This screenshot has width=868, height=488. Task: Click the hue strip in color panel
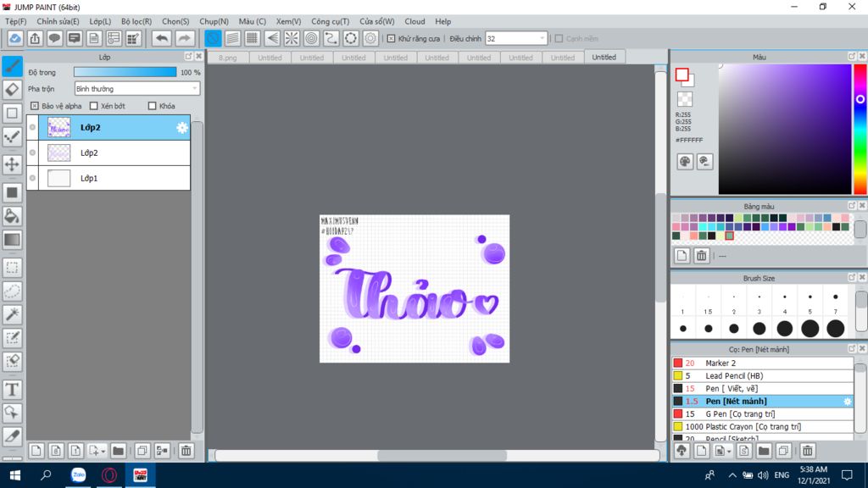(x=860, y=129)
